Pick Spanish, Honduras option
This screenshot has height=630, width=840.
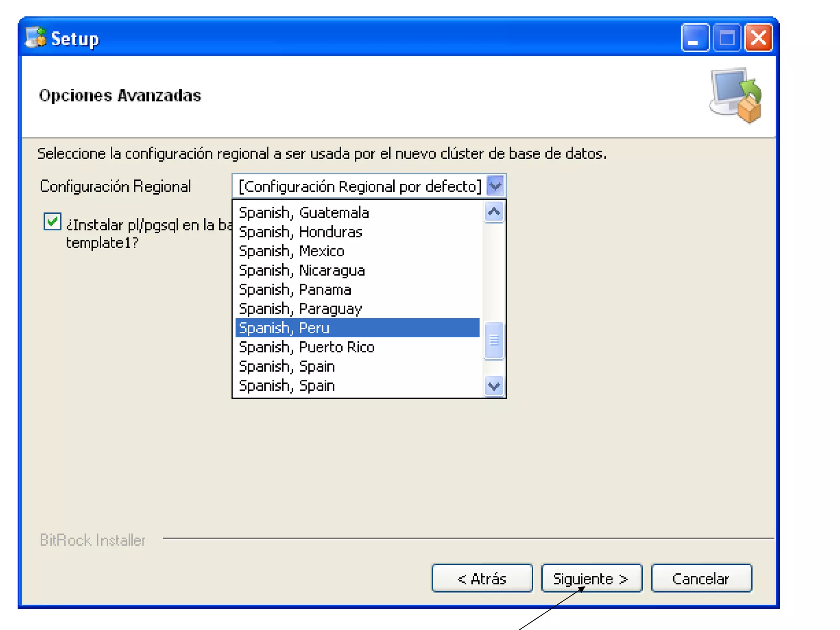pyautogui.click(x=300, y=232)
